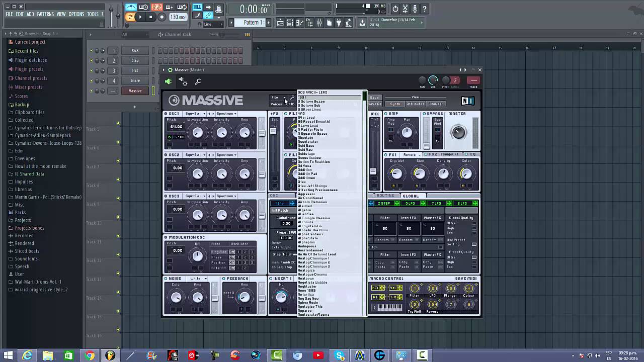Screen dimensions: 644x362
Task: Open the FILE menu
Action: coord(9,14)
